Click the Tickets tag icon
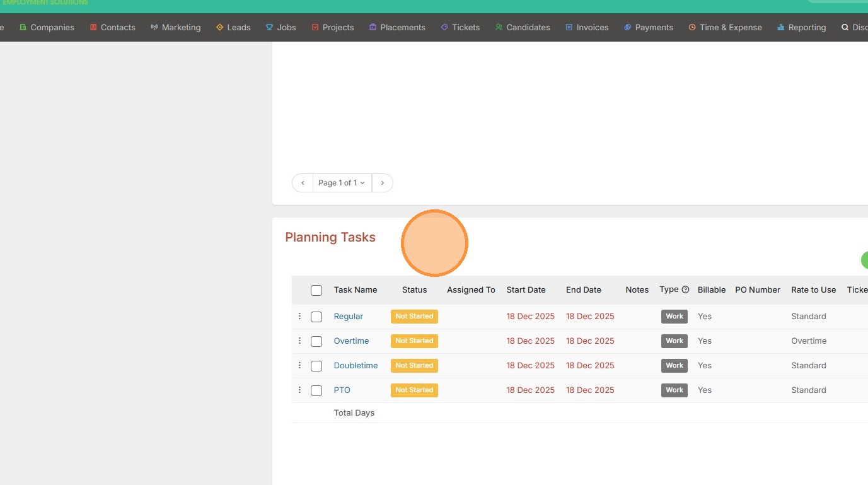This screenshot has width=868, height=485. pos(444,27)
